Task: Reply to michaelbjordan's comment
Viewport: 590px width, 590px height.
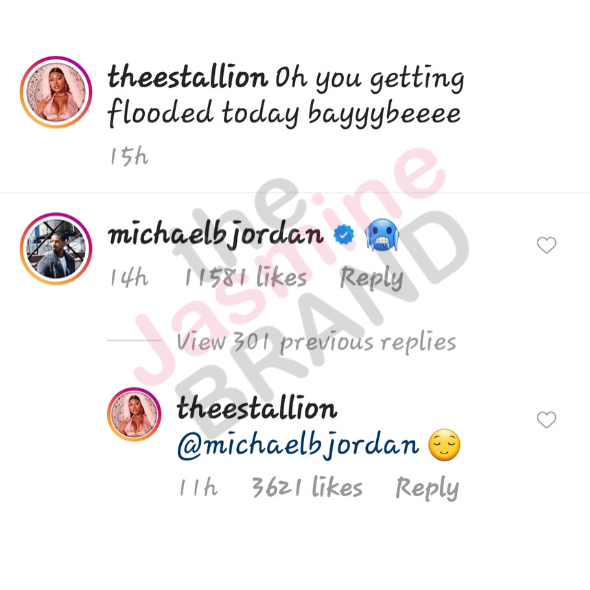Action: tap(371, 278)
